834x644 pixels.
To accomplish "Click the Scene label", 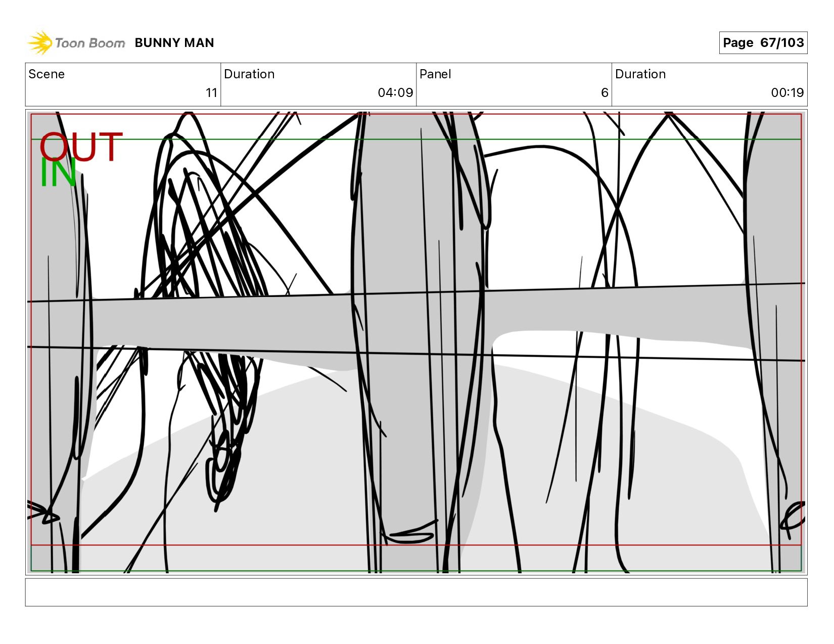I will click(47, 74).
